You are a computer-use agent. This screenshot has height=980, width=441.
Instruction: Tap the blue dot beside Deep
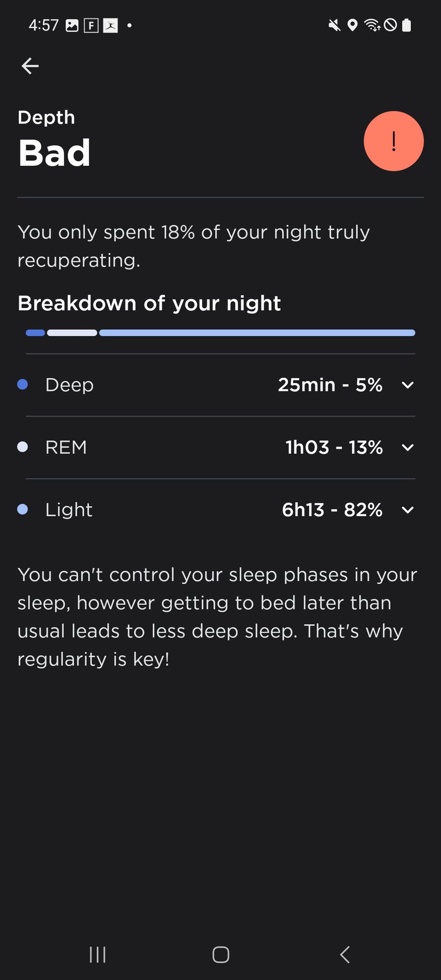[22, 384]
